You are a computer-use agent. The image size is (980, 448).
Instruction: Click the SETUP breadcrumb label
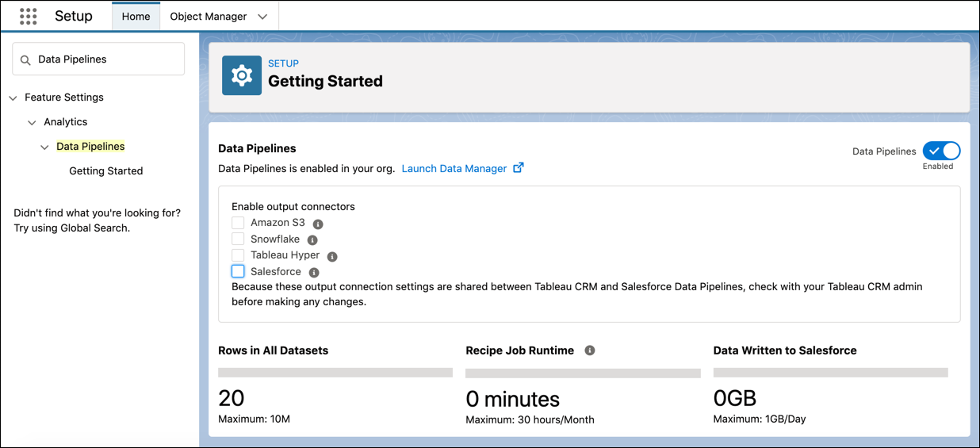pos(283,63)
